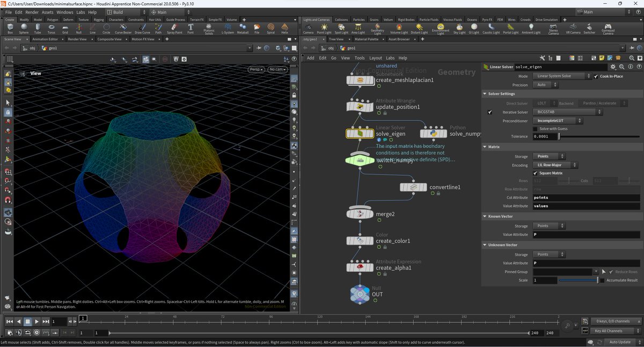Select the Platonic Solids shelf tool
The height and width of the screenshot is (347, 644).
(209, 28)
